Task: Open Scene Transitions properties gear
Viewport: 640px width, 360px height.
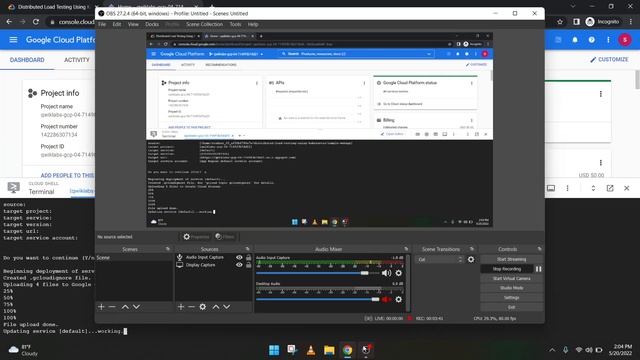Action: point(471,259)
